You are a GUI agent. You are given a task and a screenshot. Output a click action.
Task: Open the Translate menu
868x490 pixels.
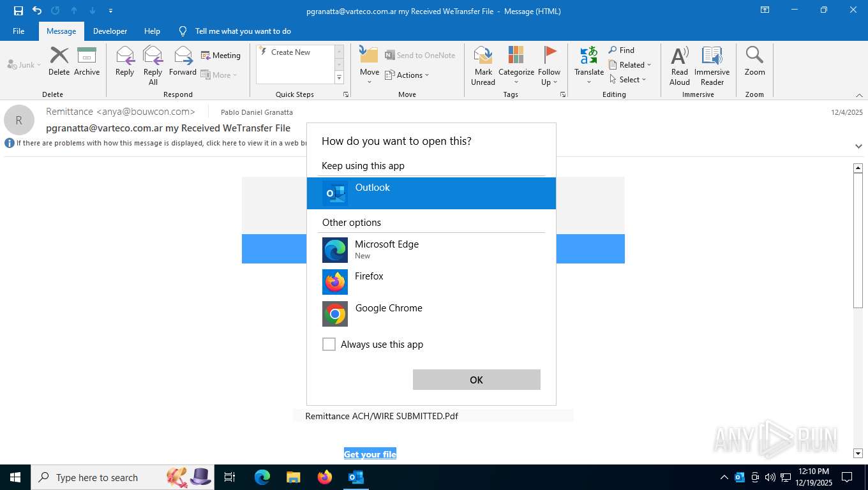pyautogui.click(x=589, y=66)
